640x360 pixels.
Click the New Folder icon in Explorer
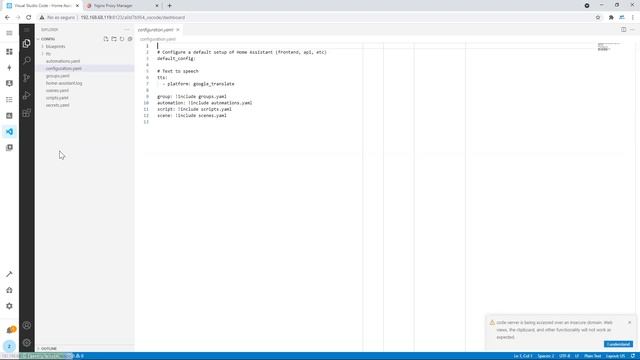pyautogui.click(x=114, y=39)
